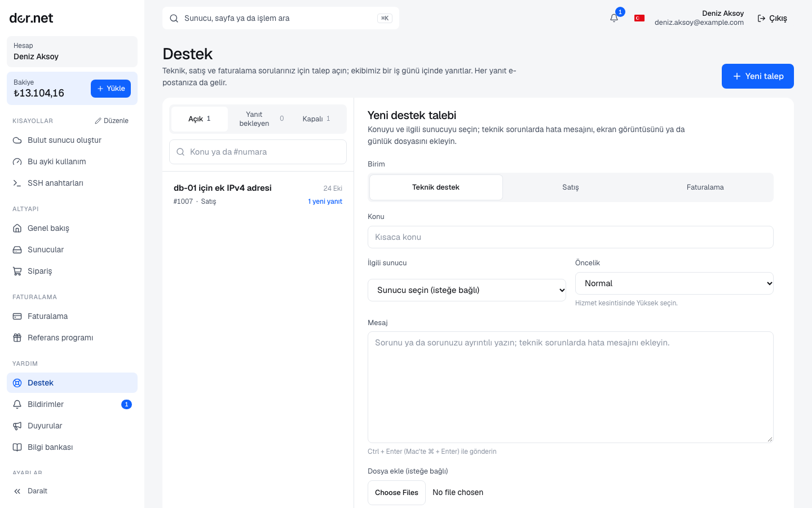This screenshot has width=812, height=508.
Task: Switch to Kapalı tickets tab
Action: pyautogui.click(x=316, y=119)
